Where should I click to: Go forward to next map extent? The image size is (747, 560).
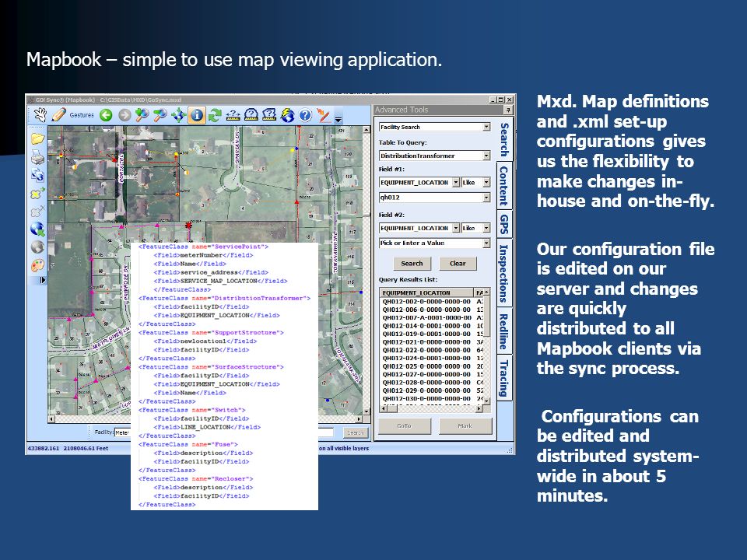[124, 115]
